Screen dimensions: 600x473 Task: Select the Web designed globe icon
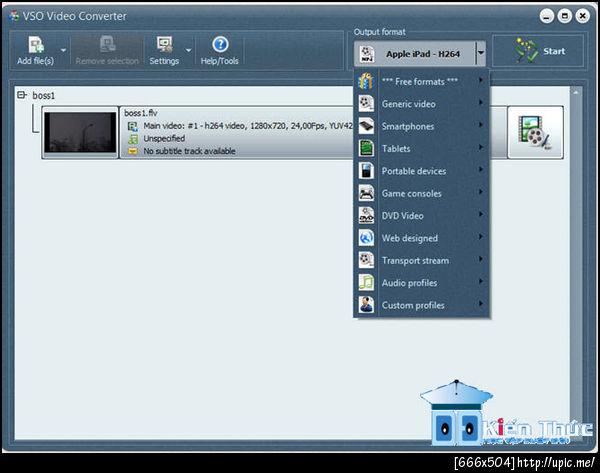click(x=366, y=238)
